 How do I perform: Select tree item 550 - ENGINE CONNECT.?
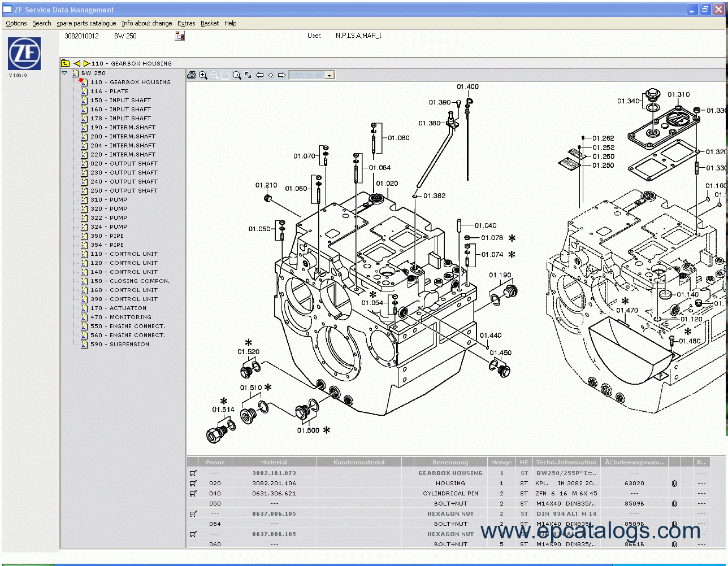pyautogui.click(x=128, y=326)
